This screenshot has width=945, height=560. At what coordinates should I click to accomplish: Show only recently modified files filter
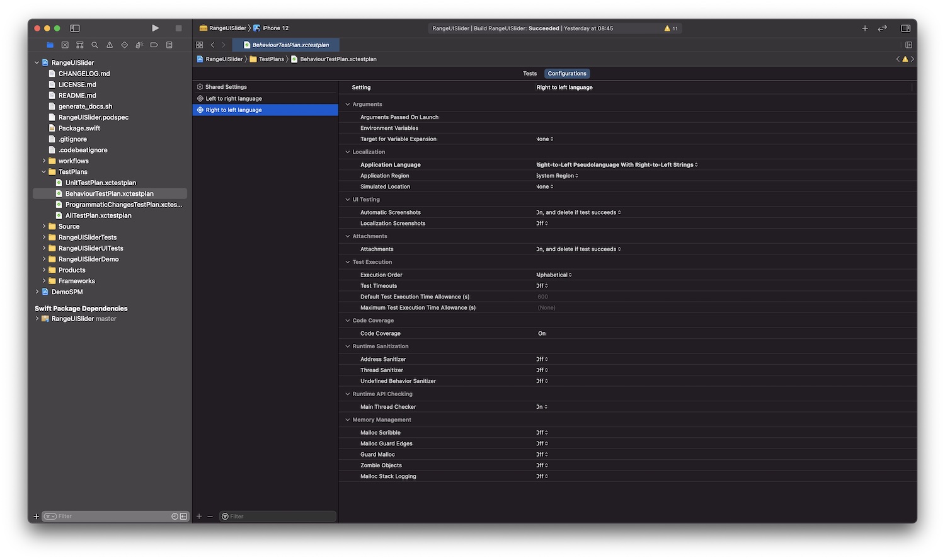point(175,517)
